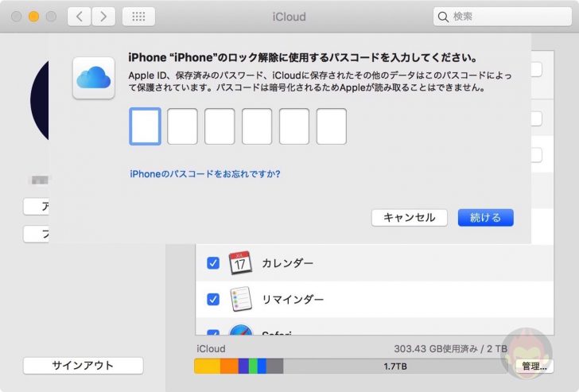Uncheck the カレンダー checkbox

point(212,262)
